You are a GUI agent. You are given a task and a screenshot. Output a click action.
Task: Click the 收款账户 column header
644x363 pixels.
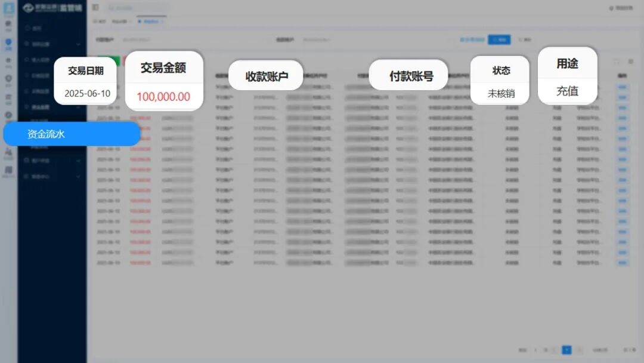click(x=266, y=76)
